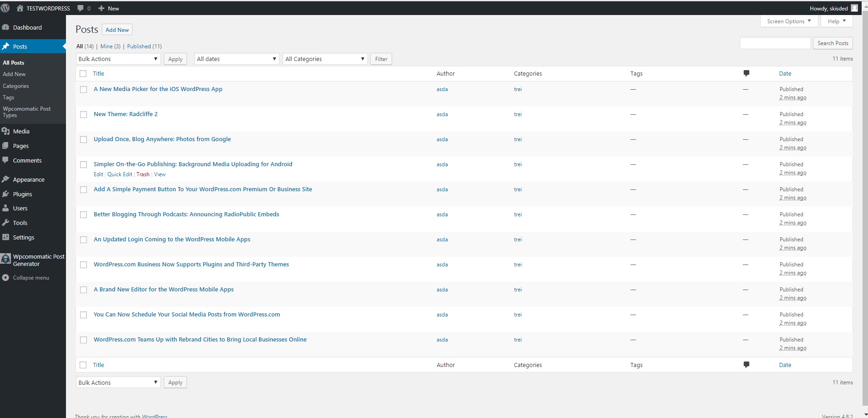Check the box for New Theme: Radcliffe 2
This screenshot has width=868, height=418.
[84, 115]
